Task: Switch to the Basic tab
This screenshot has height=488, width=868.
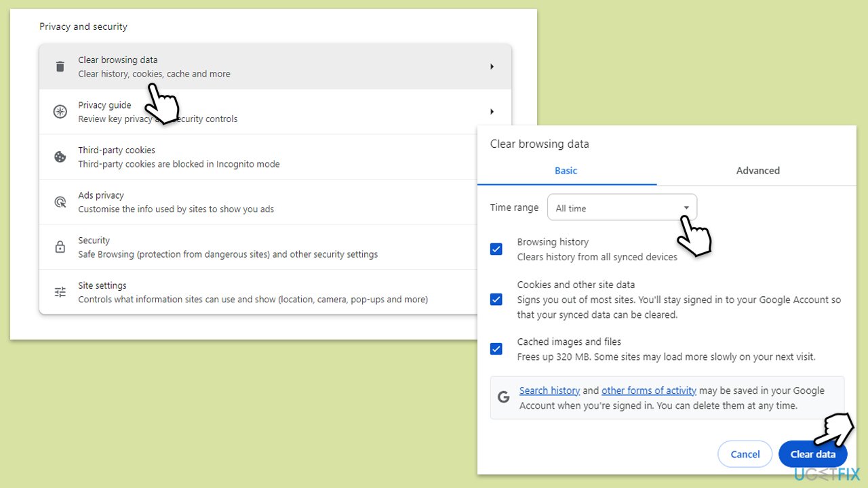Action: point(566,171)
